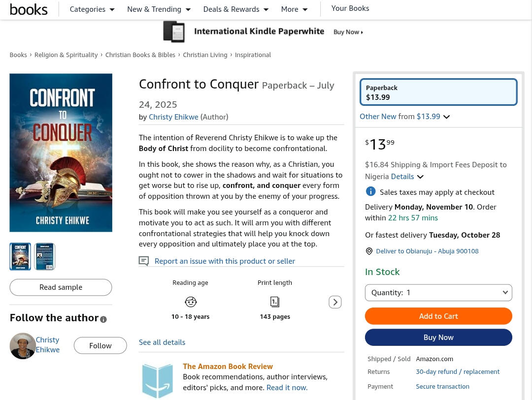This screenshot has width=532, height=400.
Task: Select the back cover thumbnail image
Action: click(45, 256)
